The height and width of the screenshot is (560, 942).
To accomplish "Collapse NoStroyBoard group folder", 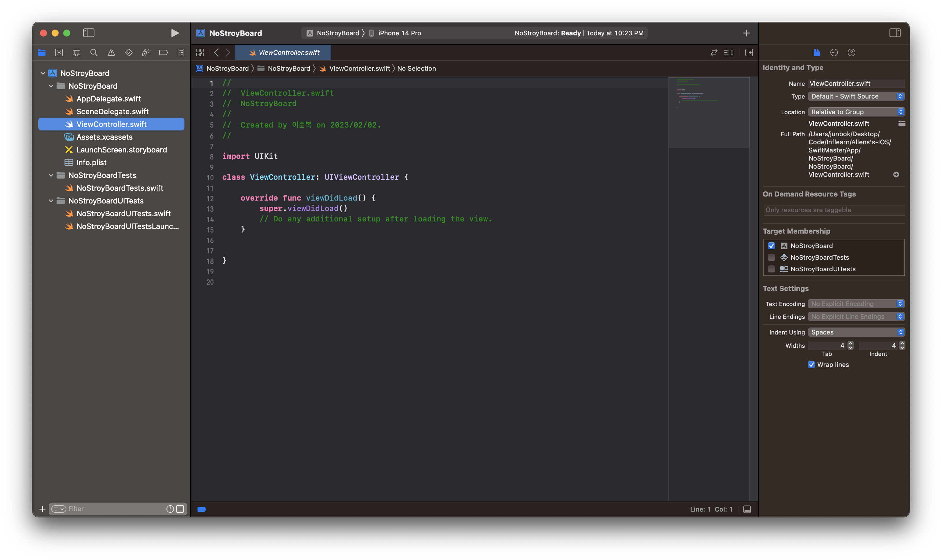I will (51, 86).
